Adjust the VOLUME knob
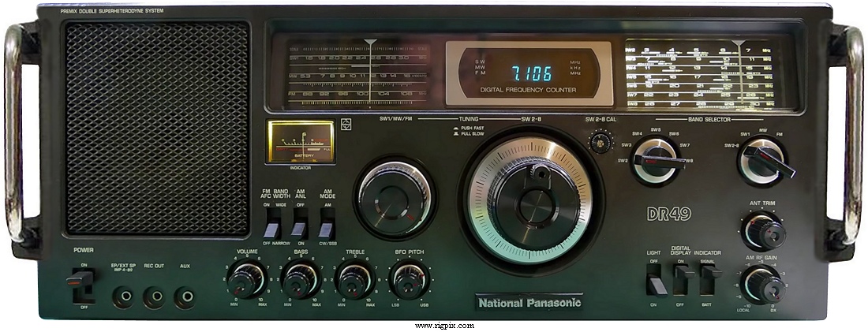This screenshot has height=332, width=868. click(245, 279)
